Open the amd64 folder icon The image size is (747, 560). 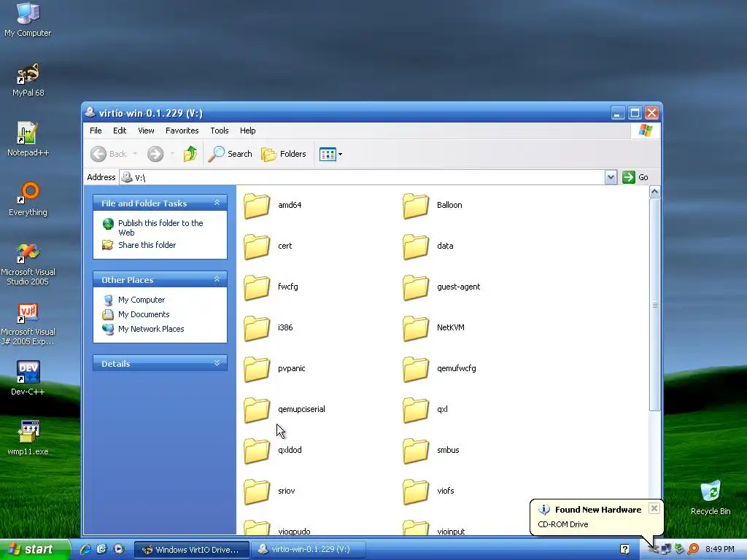pyautogui.click(x=257, y=205)
